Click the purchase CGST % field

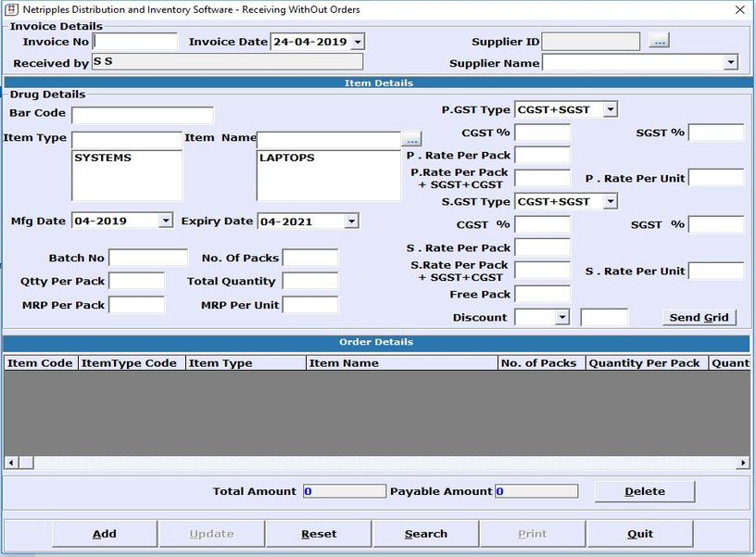(542, 133)
